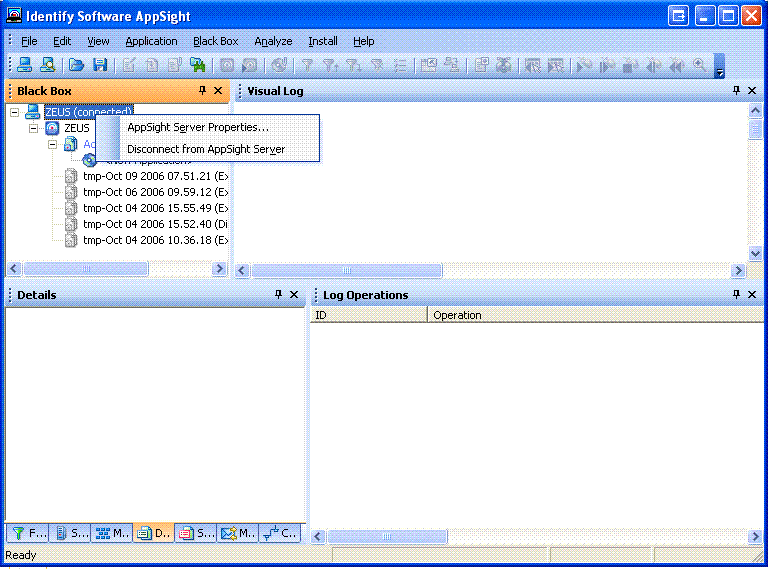
Task: Click the Visual Log scroll up arrow
Action: click(x=755, y=111)
